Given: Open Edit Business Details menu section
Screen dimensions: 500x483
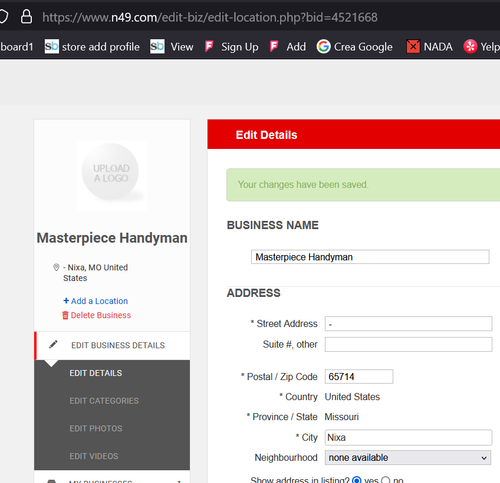Looking at the screenshot, I should (x=112, y=345).
